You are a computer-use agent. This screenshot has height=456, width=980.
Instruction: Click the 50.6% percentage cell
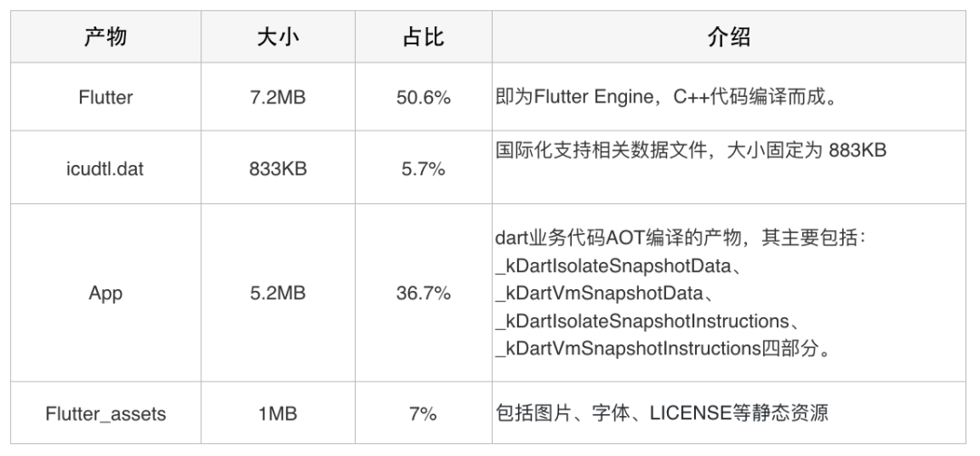424,97
